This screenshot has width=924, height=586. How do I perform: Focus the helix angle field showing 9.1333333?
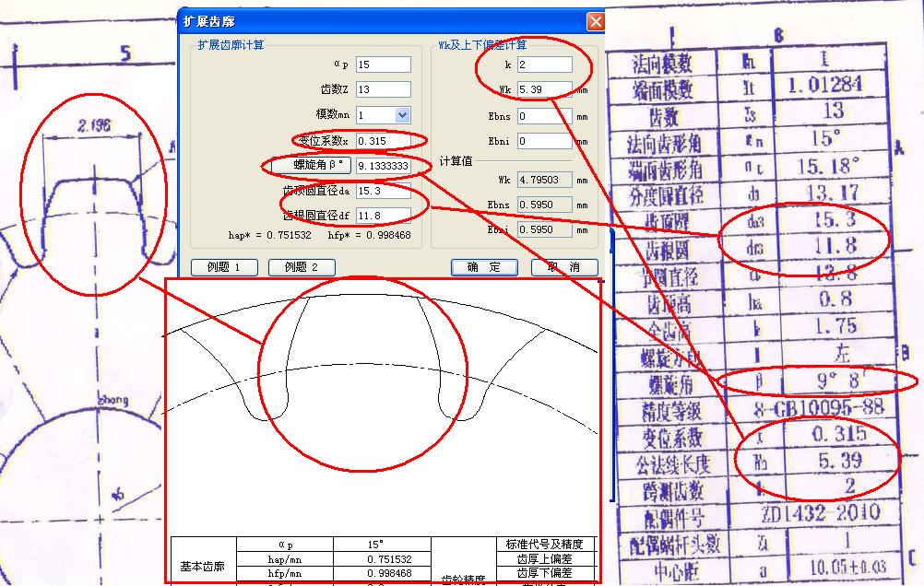coord(383,166)
